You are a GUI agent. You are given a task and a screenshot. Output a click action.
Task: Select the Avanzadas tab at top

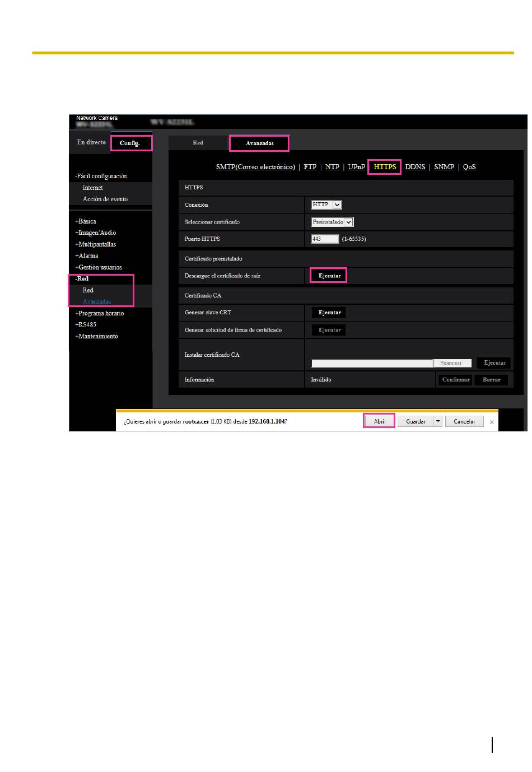259,143
